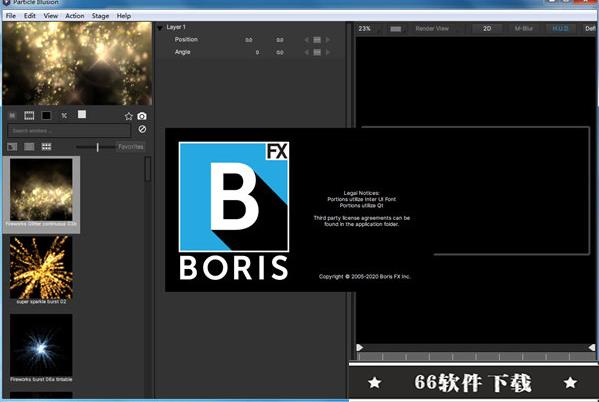The image size is (599, 402).
Task: Click the gray stage color swatch beside 23%
Action: pos(396,29)
